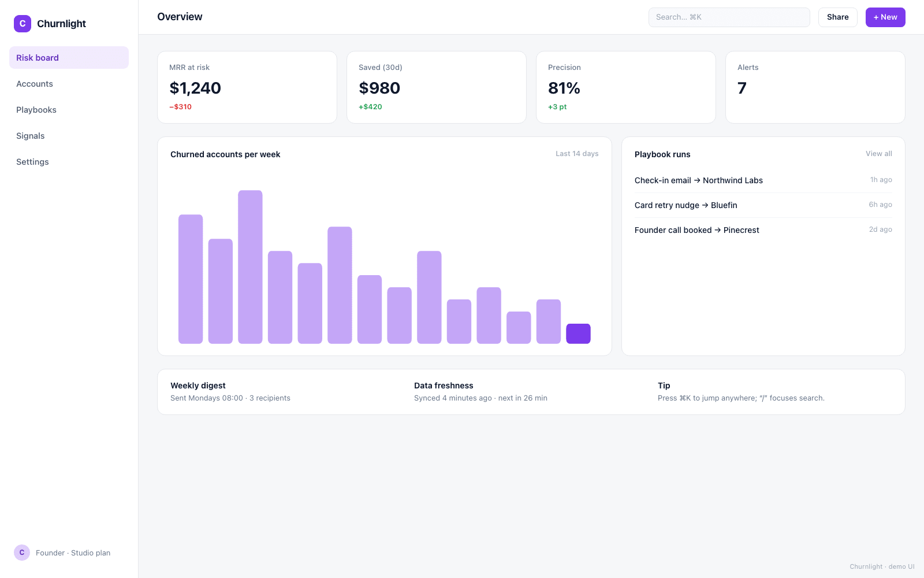Click Sent Mondays 08:00 · 3 recipients text
The height and width of the screenshot is (578, 924).
point(230,398)
